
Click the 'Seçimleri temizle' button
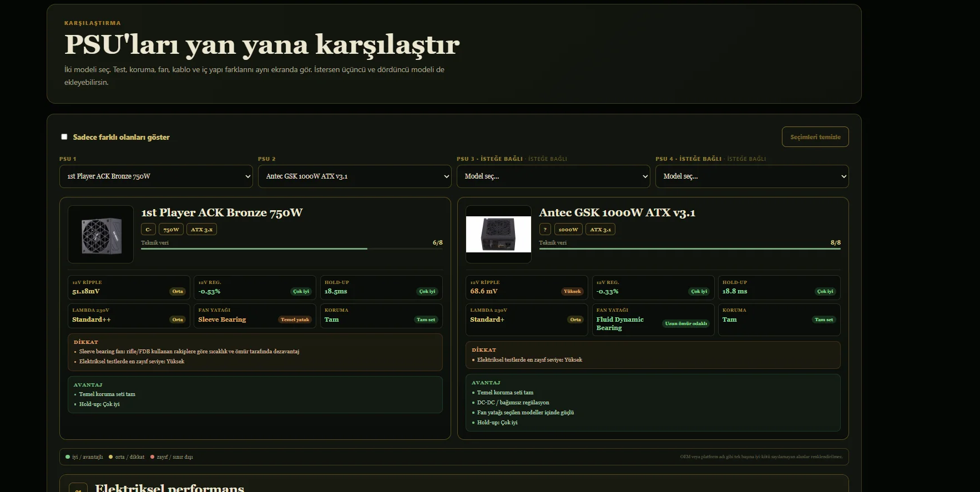[815, 137]
